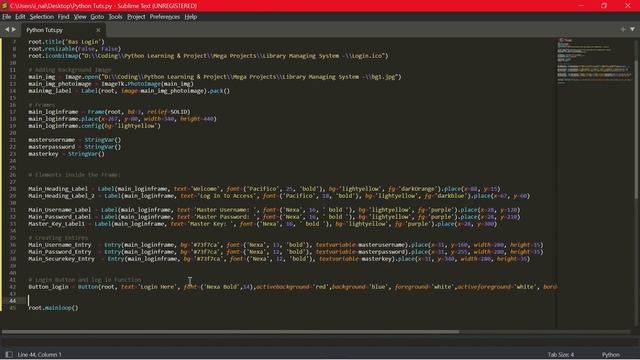The image size is (640, 360).
Task: Click the Sublime Text icon in title bar
Action: (x=4, y=6)
